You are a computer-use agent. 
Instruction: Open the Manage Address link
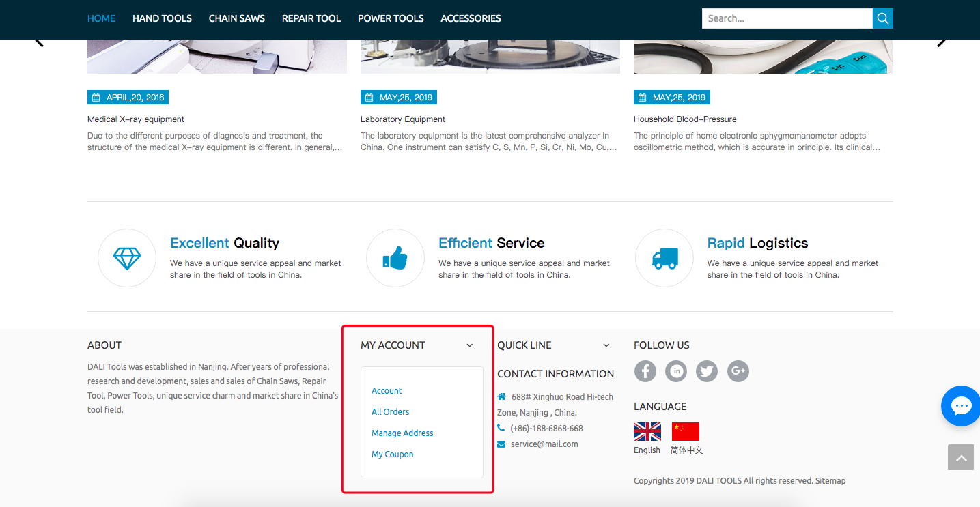pos(402,433)
